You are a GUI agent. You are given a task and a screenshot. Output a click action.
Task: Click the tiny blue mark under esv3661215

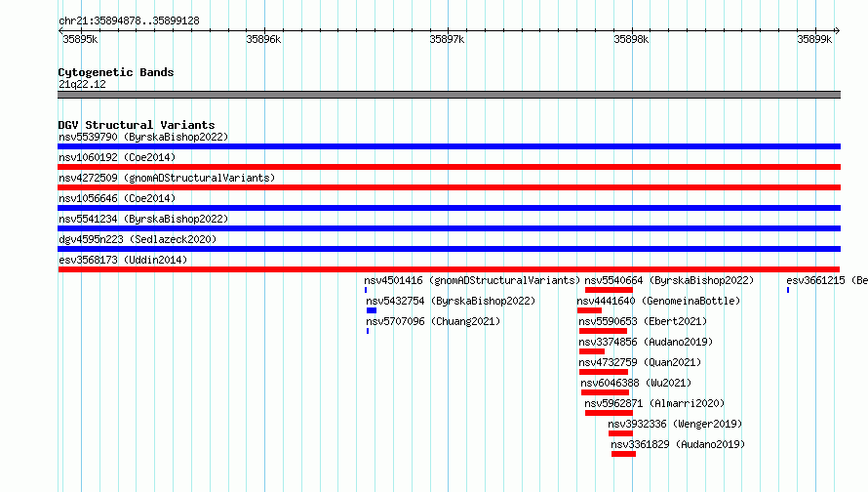click(788, 290)
